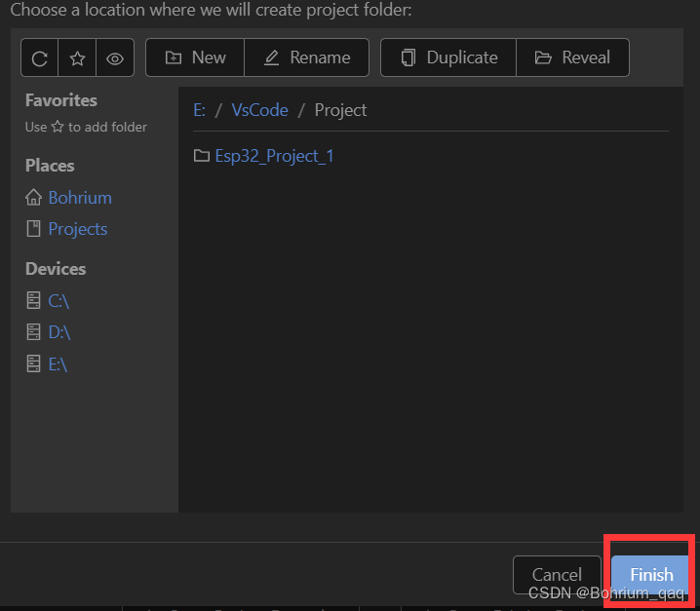Toggle hidden files with the eye icon
This screenshot has width=700, height=611.
(x=115, y=58)
